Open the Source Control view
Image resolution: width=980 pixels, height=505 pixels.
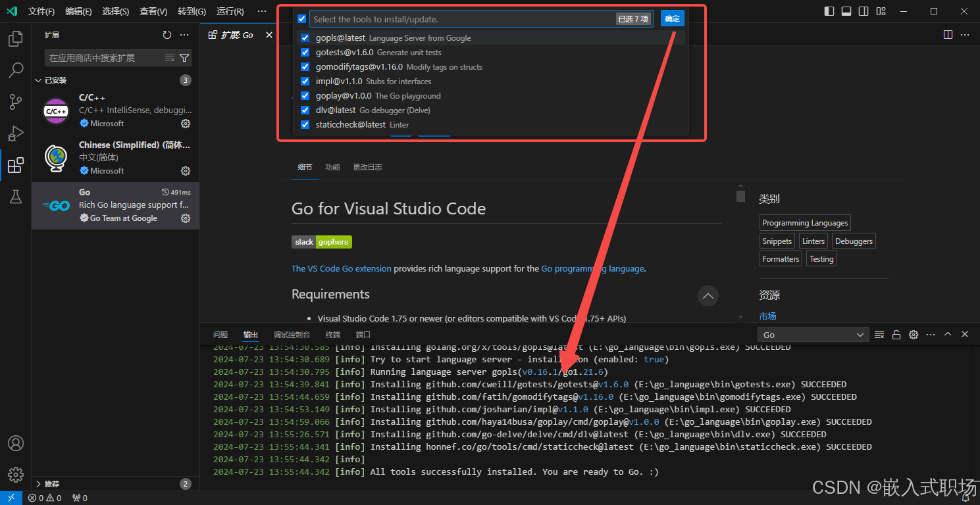coord(15,102)
